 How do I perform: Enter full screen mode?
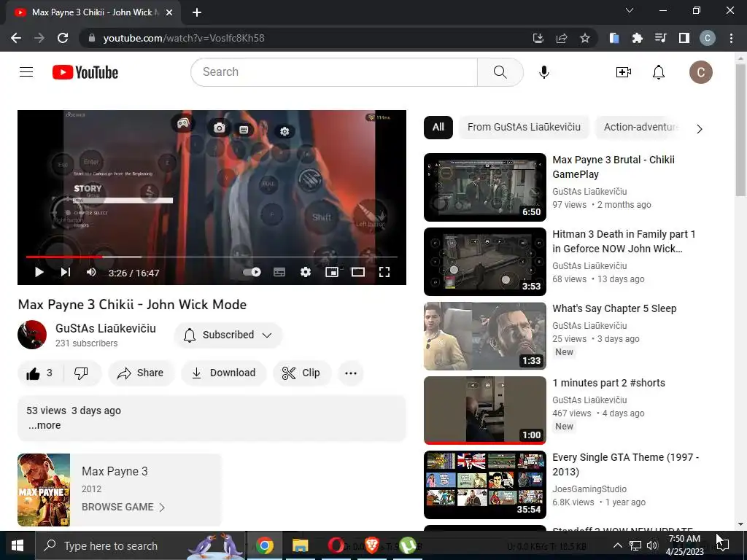[x=384, y=272]
